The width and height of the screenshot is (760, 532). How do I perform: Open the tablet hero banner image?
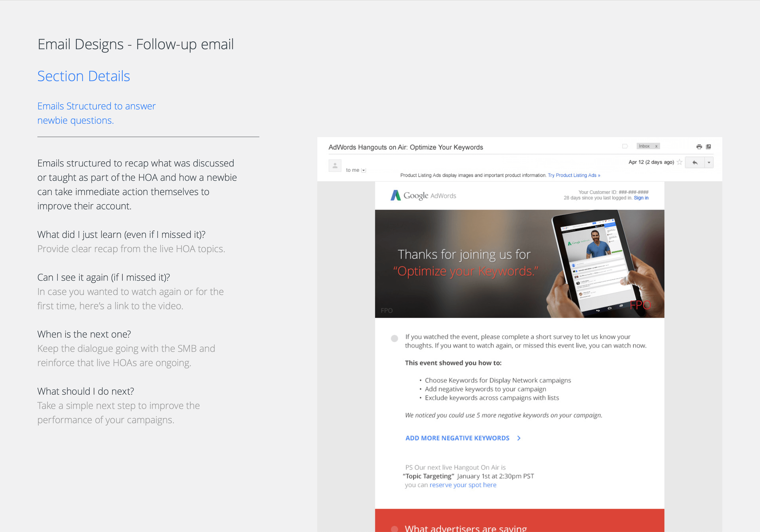click(x=519, y=264)
